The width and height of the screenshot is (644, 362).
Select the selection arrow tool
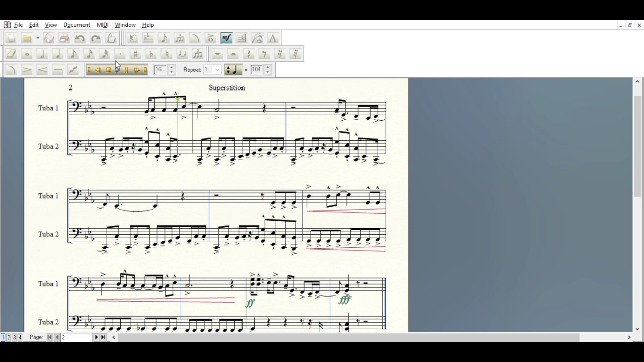pos(133,38)
